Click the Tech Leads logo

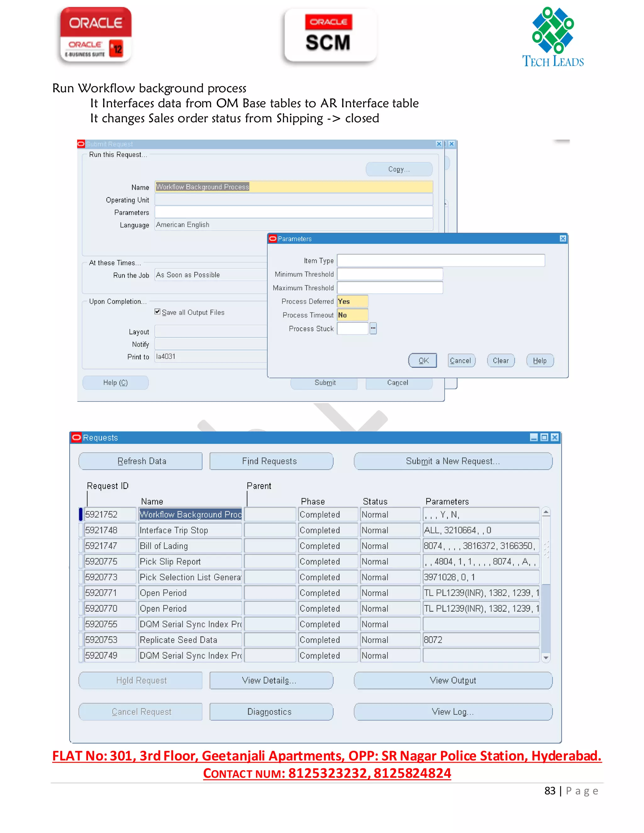(553, 37)
